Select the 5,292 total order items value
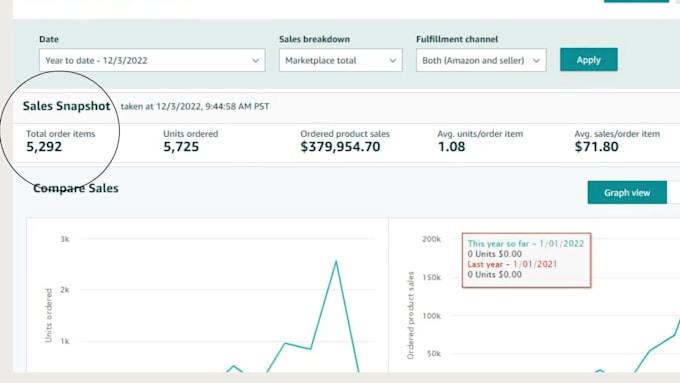The width and height of the screenshot is (680, 383). pyautogui.click(x=44, y=147)
